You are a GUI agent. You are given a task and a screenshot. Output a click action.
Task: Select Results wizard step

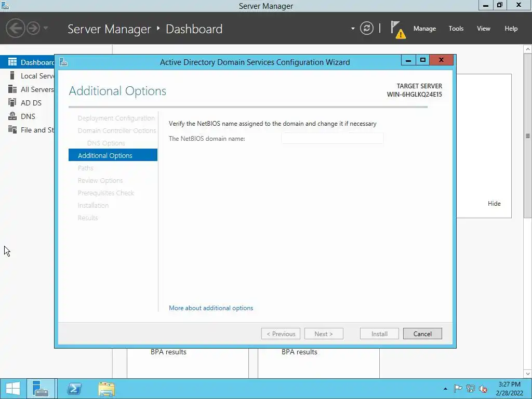(87, 218)
